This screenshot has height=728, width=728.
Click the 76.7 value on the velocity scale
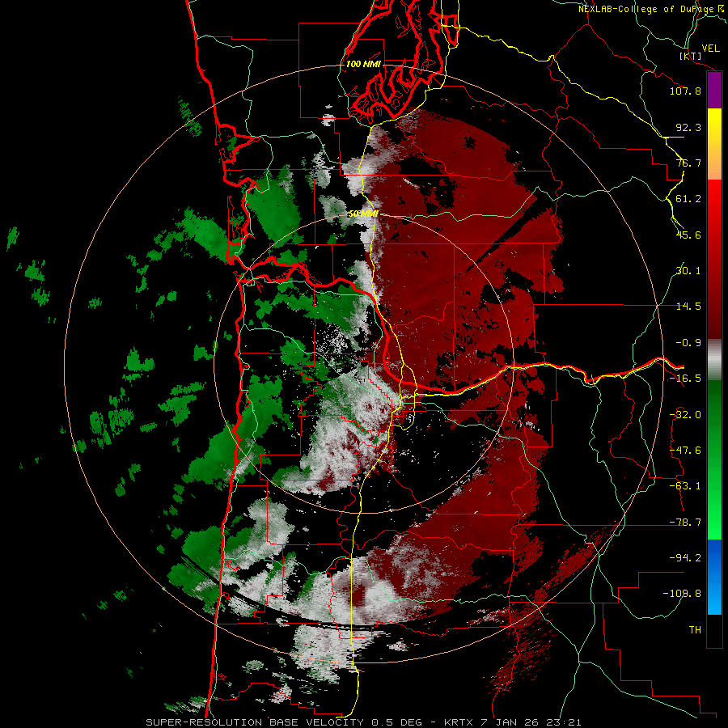tap(688, 163)
